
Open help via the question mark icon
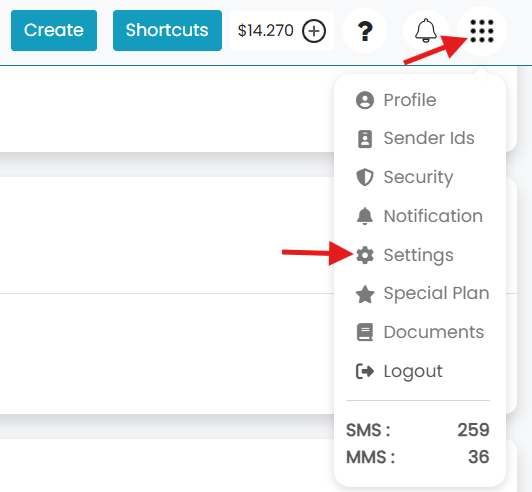coord(365,31)
